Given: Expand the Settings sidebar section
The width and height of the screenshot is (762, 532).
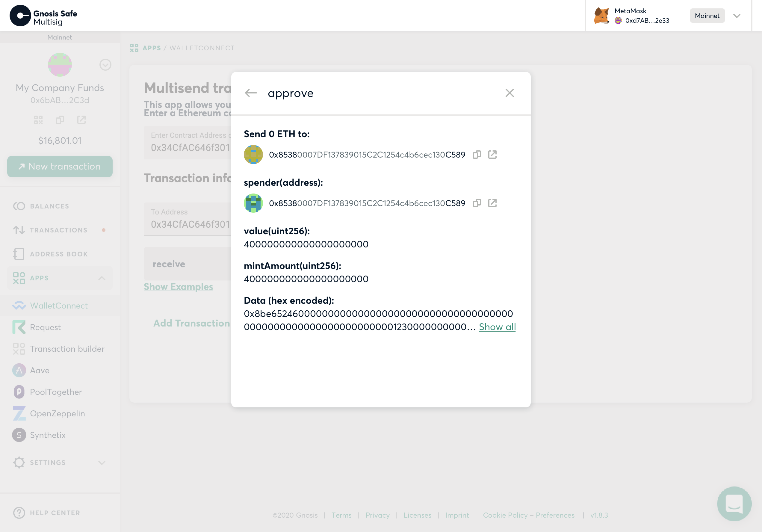Looking at the screenshot, I should [x=102, y=463].
